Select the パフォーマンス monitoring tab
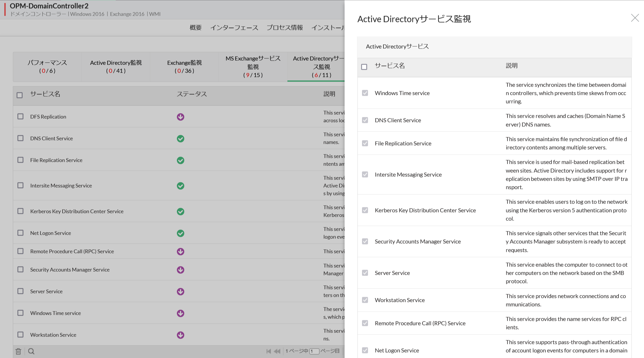 (47, 67)
